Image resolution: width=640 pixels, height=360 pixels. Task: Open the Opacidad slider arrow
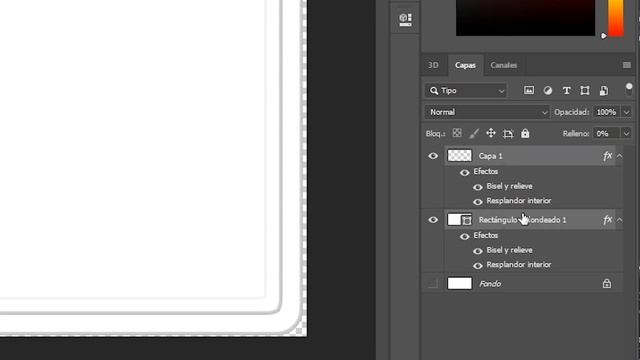tap(626, 112)
